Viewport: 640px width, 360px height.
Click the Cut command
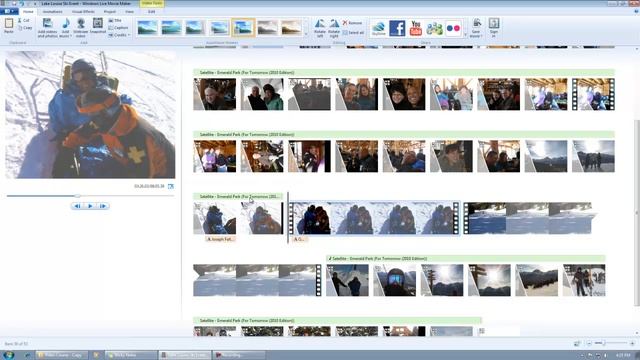point(24,20)
